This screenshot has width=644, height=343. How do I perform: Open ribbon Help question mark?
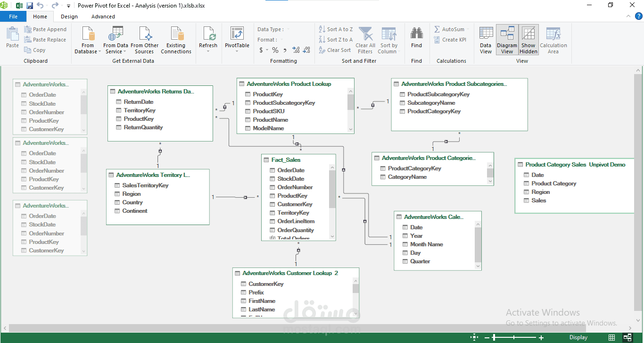tap(639, 16)
